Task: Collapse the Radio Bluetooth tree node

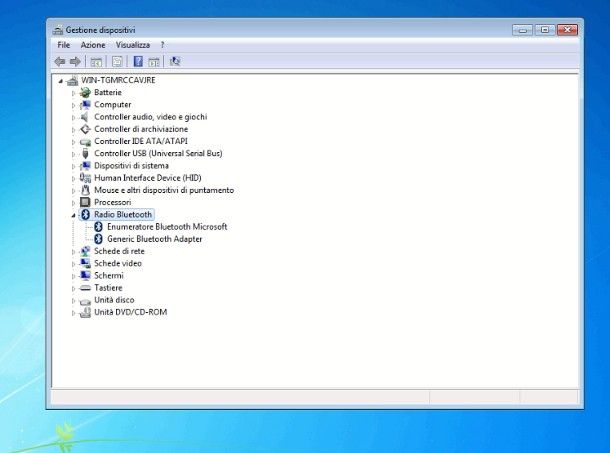Action: pos(74,215)
